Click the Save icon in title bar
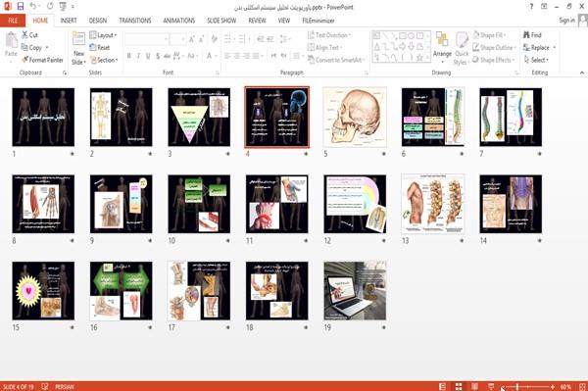 tap(21, 7)
